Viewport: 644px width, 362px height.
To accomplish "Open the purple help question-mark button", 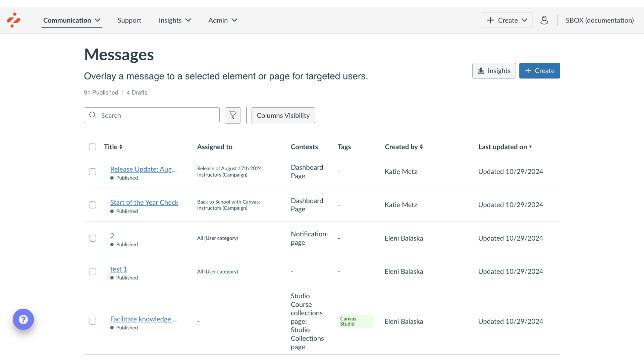I will point(23,319).
